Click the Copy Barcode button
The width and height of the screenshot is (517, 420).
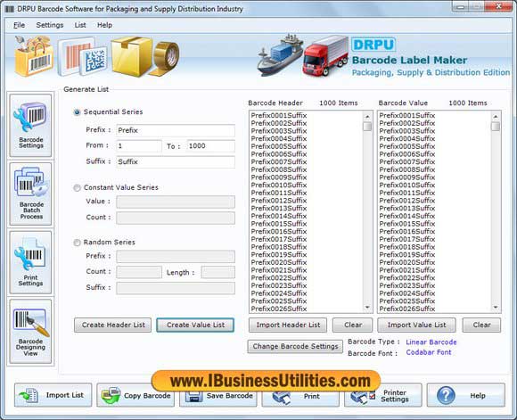point(135,395)
